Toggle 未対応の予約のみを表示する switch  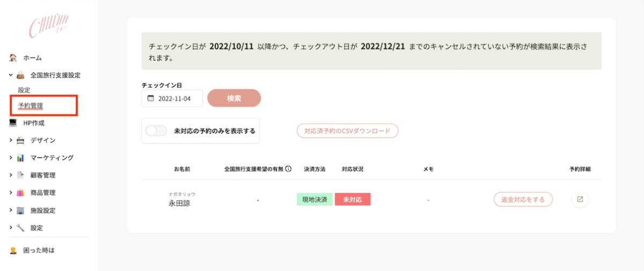click(x=157, y=131)
